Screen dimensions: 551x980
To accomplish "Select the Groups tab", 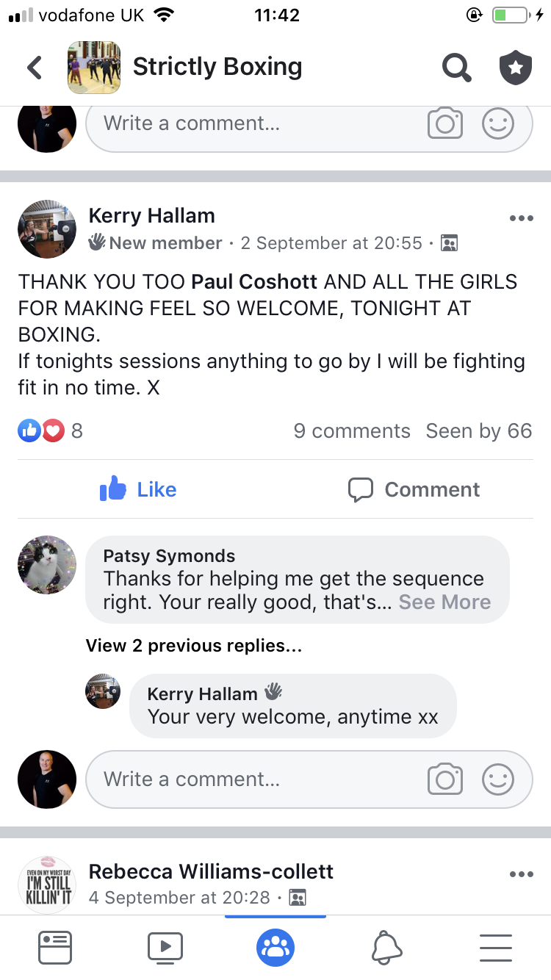I will click(275, 947).
